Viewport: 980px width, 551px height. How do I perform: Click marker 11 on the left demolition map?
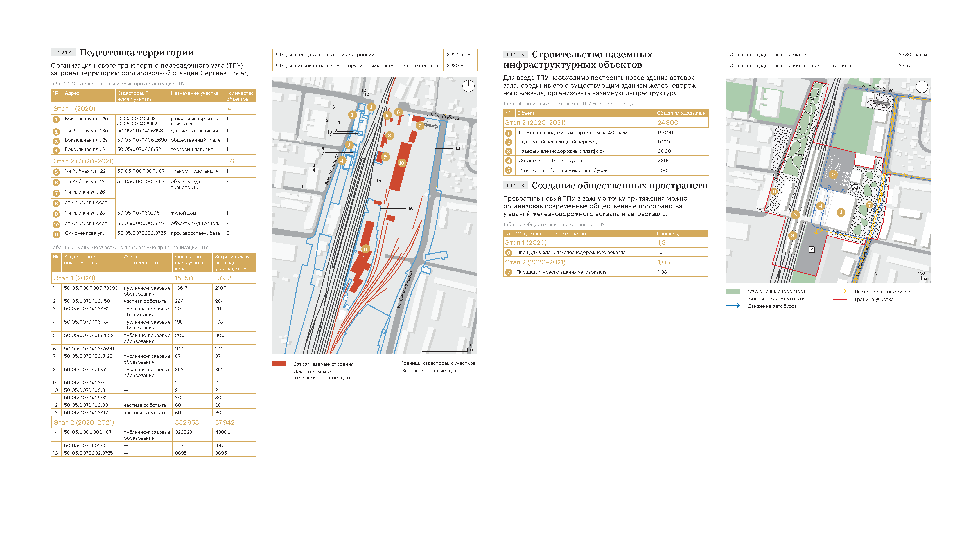(x=365, y=249)
